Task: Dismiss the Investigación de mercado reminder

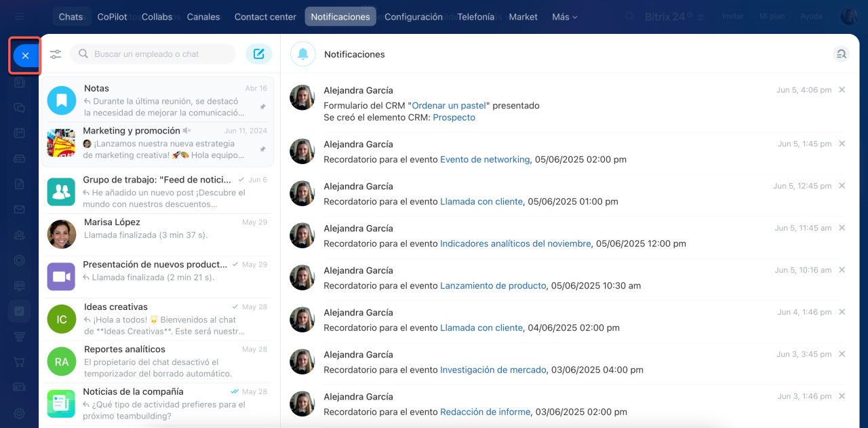Action: point(842,354)
